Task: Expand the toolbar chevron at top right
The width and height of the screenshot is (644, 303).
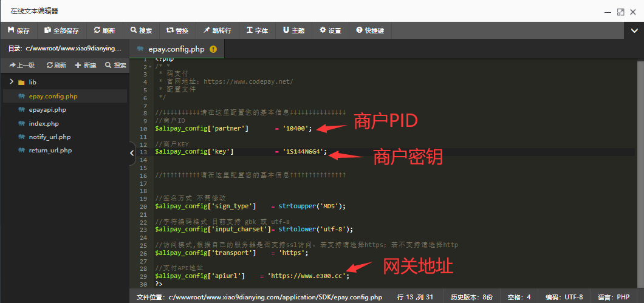Action: click(x=634, y=30)
